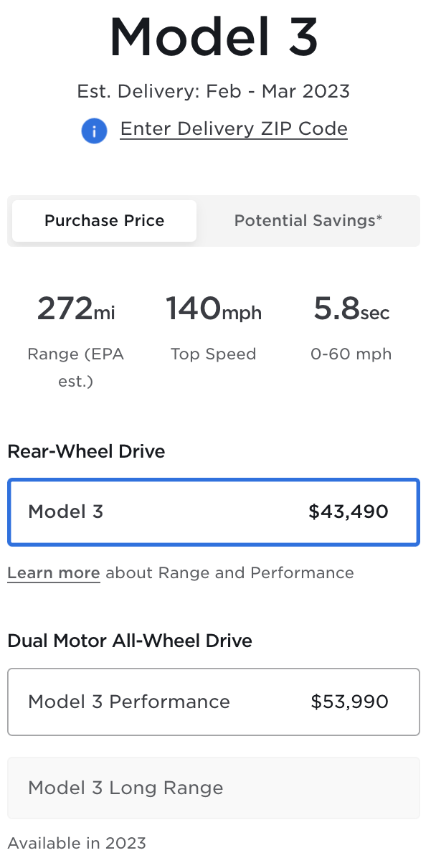Click the 140mph top speed figure
Viewport: 436px width, 868px height.
(214, 309)
